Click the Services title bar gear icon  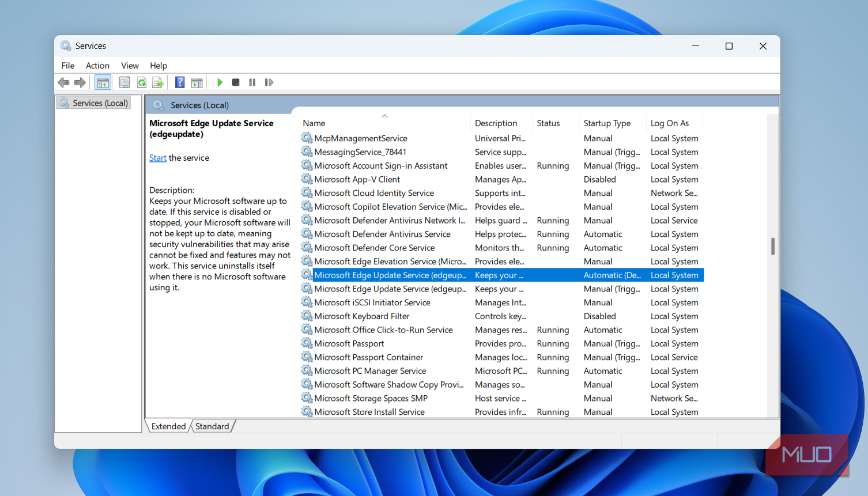[x=66, y=46]
